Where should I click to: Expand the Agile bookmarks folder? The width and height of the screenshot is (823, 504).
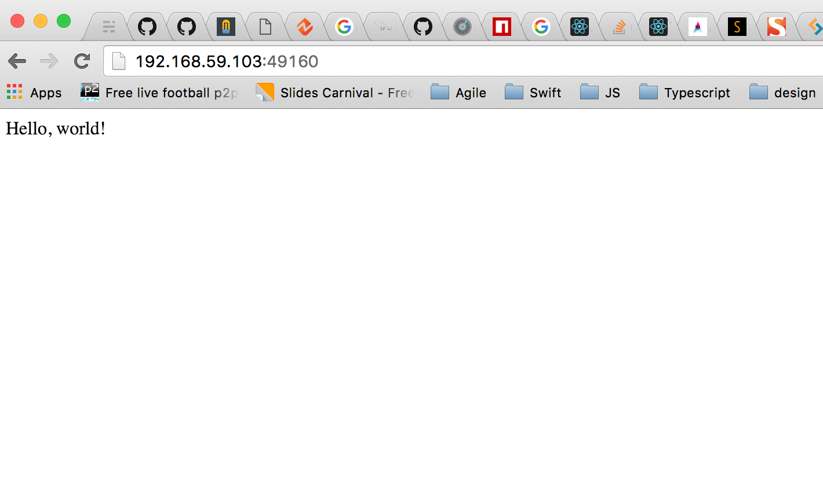click(x=458, y=93)
